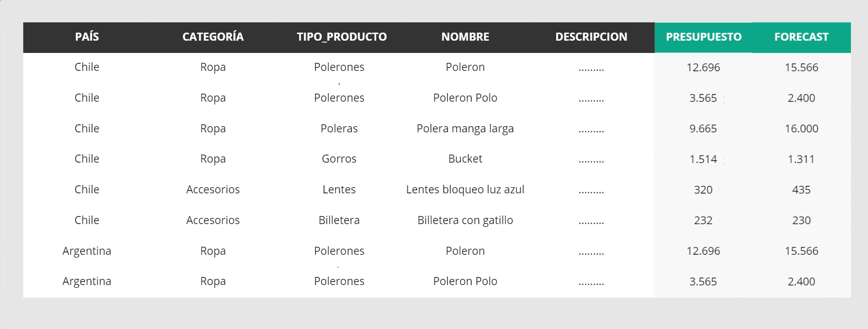This screenshot has width=868, height=329.
Task: Select the CATEGORÍA column header
Action: [x=213, y=37]
